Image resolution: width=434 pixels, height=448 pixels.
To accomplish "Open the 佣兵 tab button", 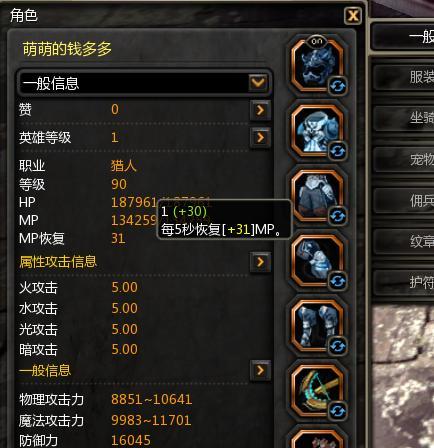I will coord(403,200).
